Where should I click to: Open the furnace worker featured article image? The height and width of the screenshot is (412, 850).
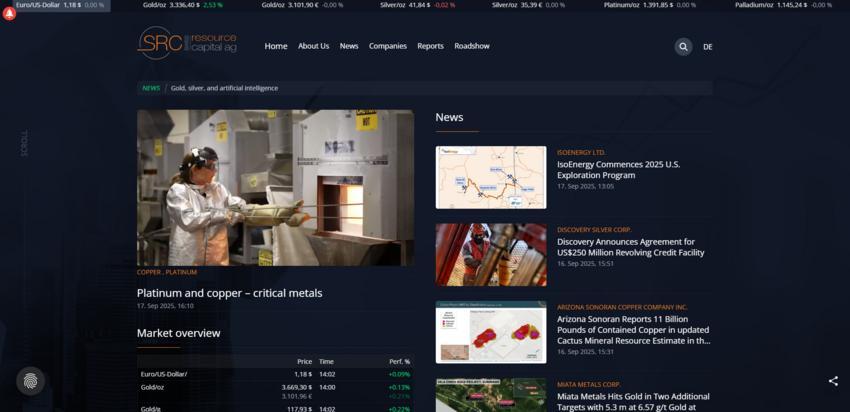point(275,188)
